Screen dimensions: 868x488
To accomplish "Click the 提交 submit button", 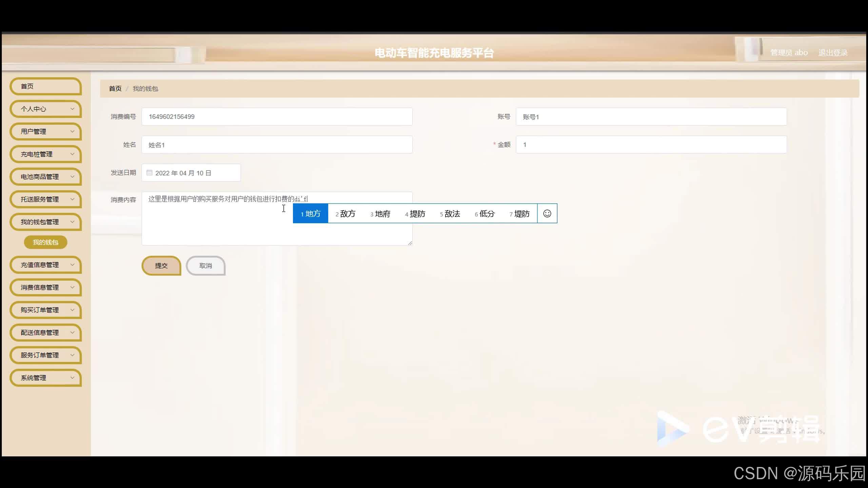I will coord(161,266).
